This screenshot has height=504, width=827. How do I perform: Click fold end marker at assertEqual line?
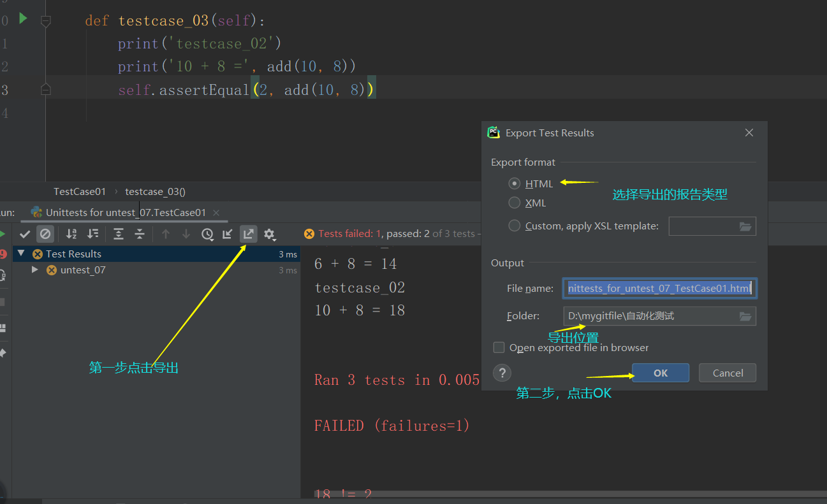(45, 90)
